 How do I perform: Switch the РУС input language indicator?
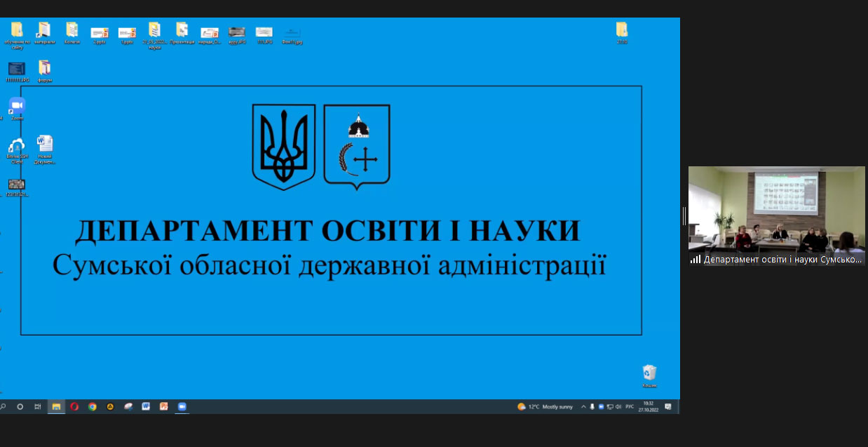630,406
